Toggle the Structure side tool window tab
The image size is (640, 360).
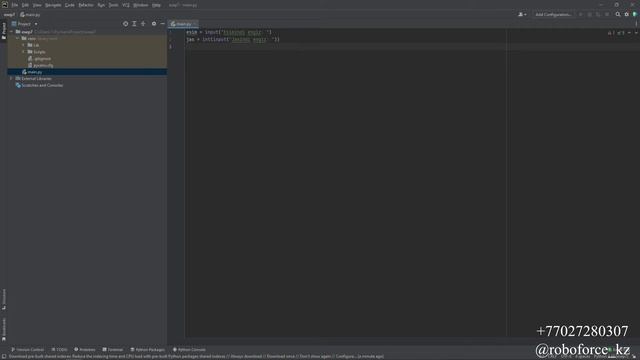[x=4, y=299]
